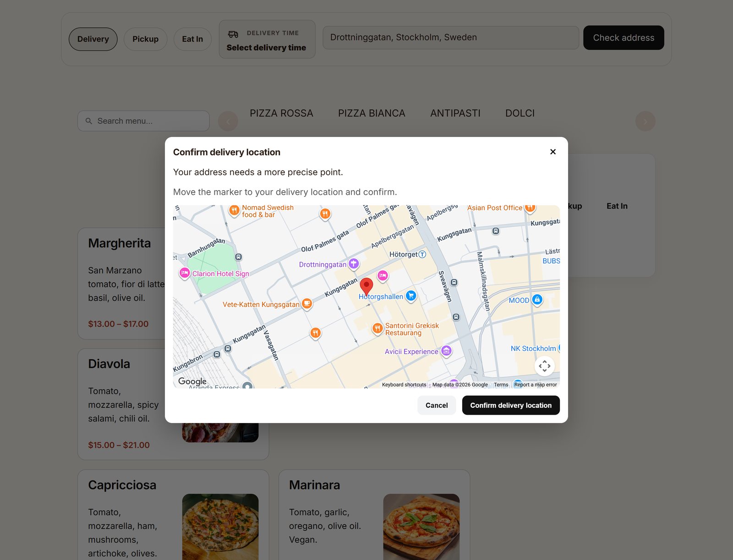Open the PIZZA BIANCA category tab
The image size is (733, 560).
tap(372, 113)
